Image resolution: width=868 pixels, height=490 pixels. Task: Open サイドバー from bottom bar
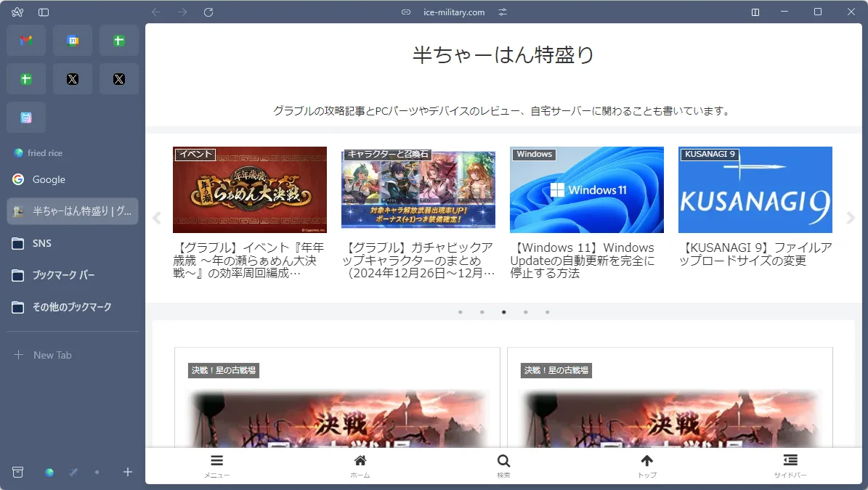(790, 466)
